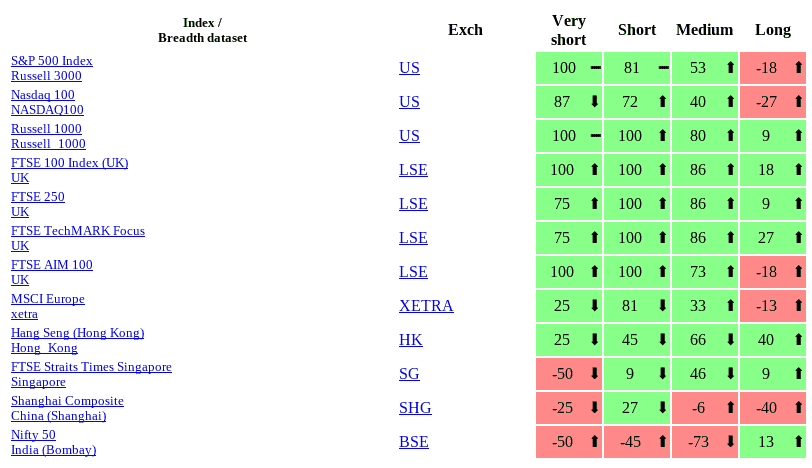This screenshot has height=468, width=812.
Task: Click the down arrow in Nifty 50 Medium cell
Action: pyautogui.click(x=731, y=442)
